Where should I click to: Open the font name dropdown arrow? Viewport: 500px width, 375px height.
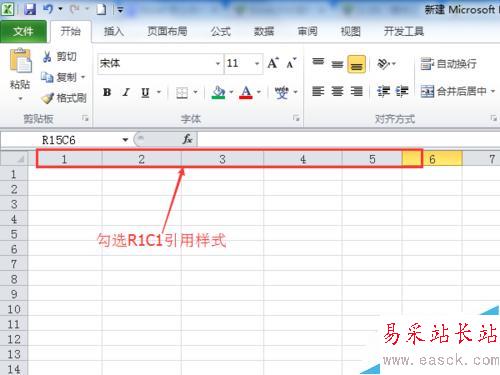[218, 63]
